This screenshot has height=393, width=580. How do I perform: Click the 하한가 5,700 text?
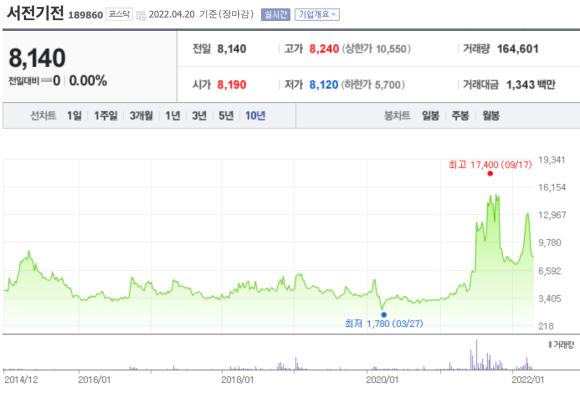373,85
